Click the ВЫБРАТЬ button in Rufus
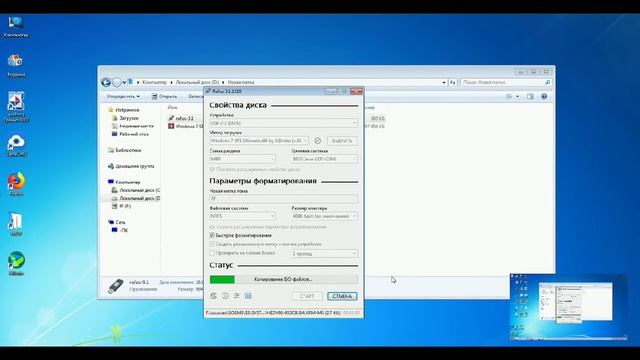The height and width of the screenshot is (360, 640). point(342,141)
